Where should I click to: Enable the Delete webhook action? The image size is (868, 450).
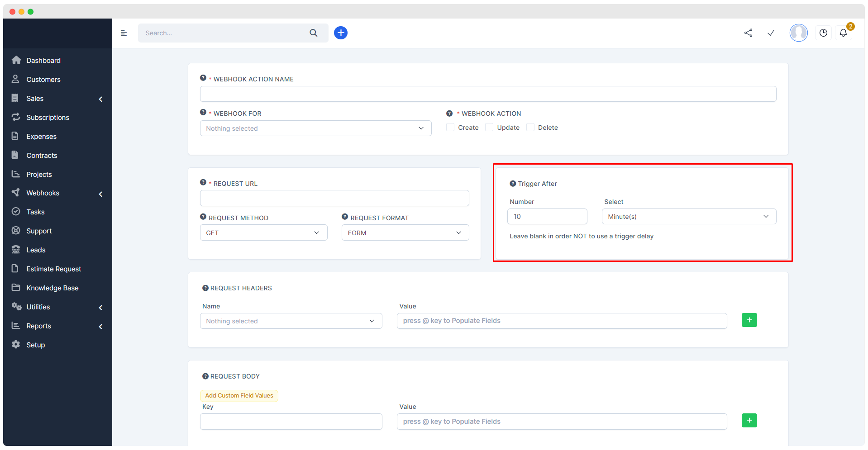529,127
